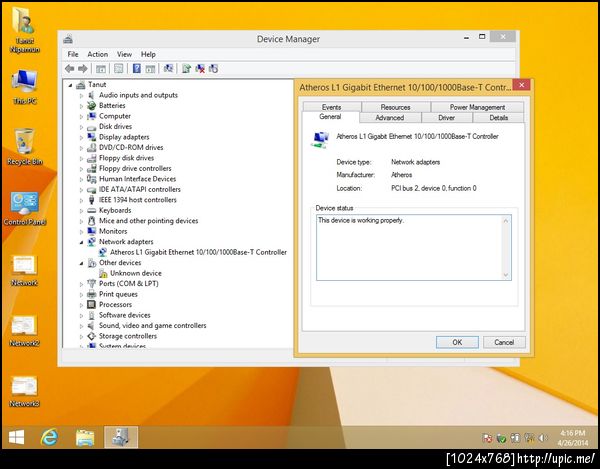Collapse the Network adapters node
Viewport: 600px width, 469px height.
point(81,242)
